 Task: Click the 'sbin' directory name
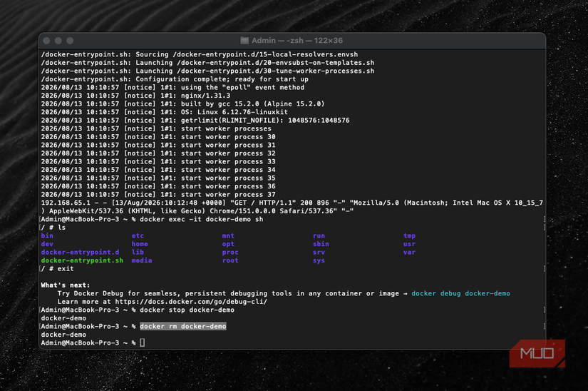(321, 244)
